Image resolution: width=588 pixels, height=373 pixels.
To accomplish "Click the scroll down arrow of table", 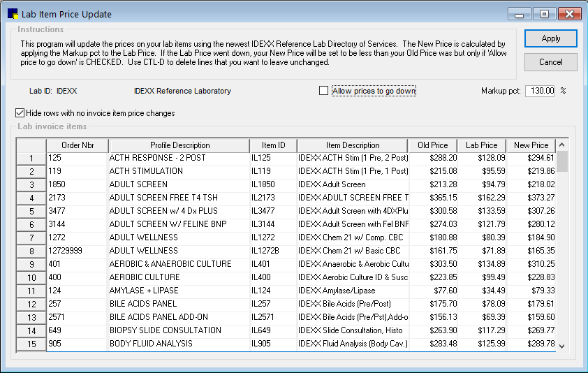I will click(x=561, y=346).
